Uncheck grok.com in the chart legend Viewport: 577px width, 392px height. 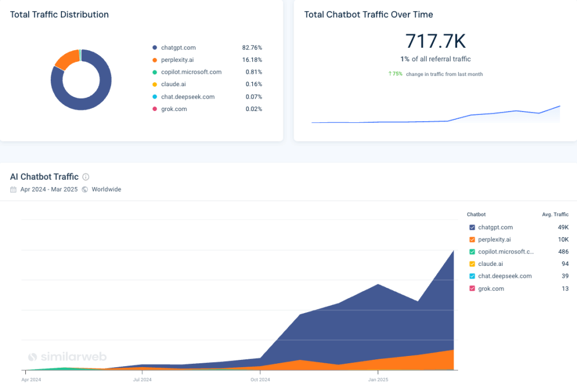473,288
